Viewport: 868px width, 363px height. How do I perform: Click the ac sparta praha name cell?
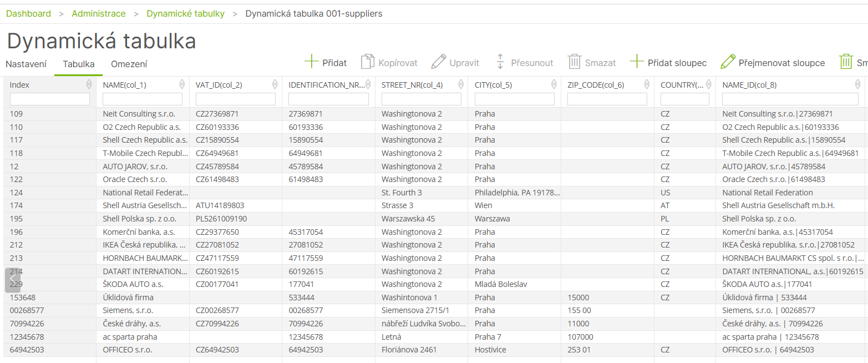click(x=143, y=337)
